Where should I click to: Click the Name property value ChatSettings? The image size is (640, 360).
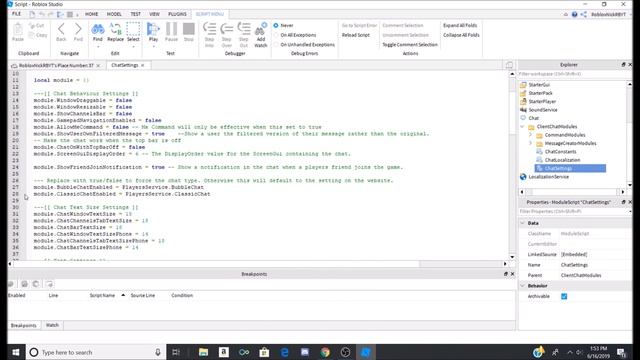coord(574,265)
